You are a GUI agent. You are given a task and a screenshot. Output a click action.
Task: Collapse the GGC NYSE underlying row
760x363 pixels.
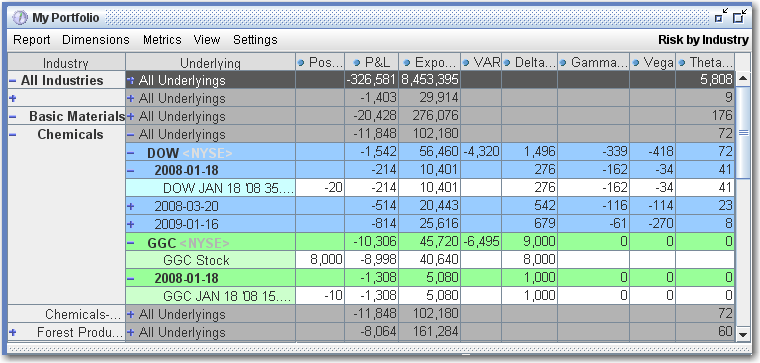pyautogui.click(x=131, y=242)
